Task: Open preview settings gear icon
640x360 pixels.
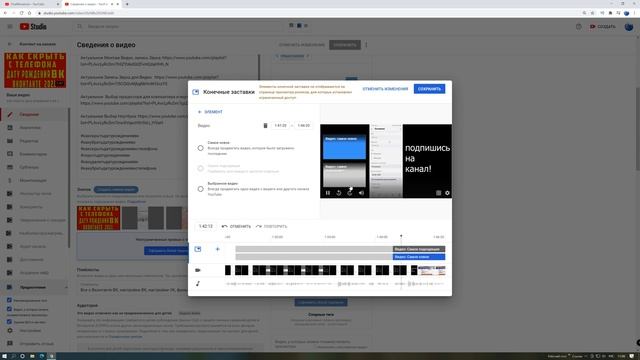Action: pyautogui.click(x=447, y=193)
